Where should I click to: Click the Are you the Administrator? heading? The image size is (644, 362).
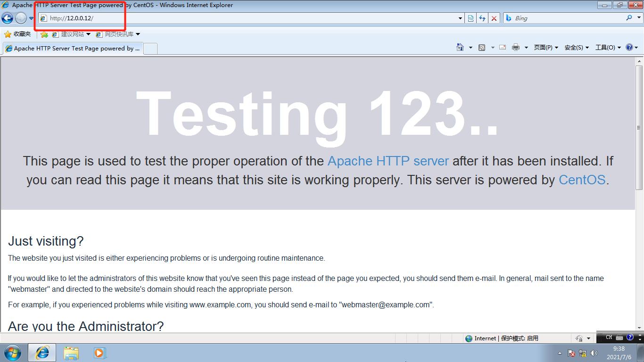point(86,326)
